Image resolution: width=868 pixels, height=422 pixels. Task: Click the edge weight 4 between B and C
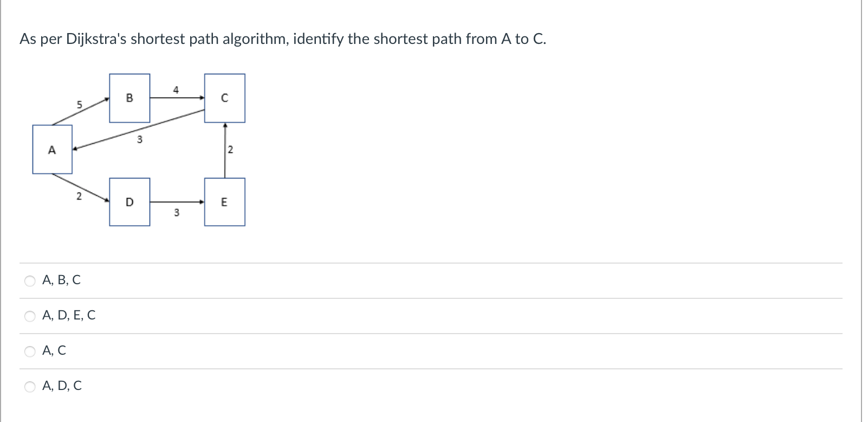pyautogui.click(x=175, y=91)
